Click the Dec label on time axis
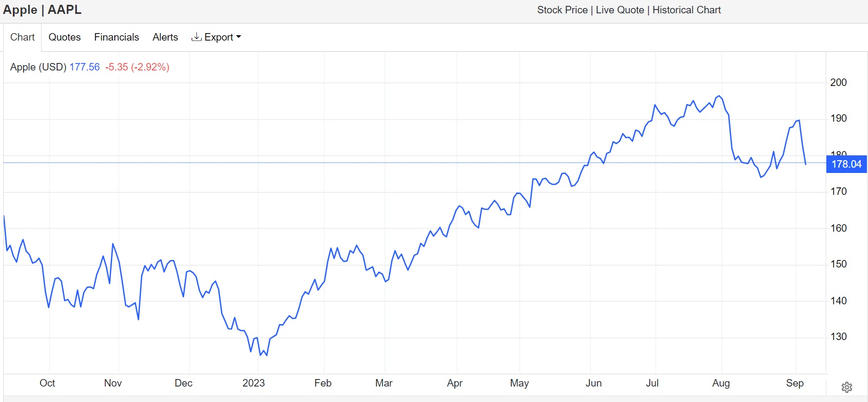The height and width of the screenshot is (402, 868). [x=184, y=383]
